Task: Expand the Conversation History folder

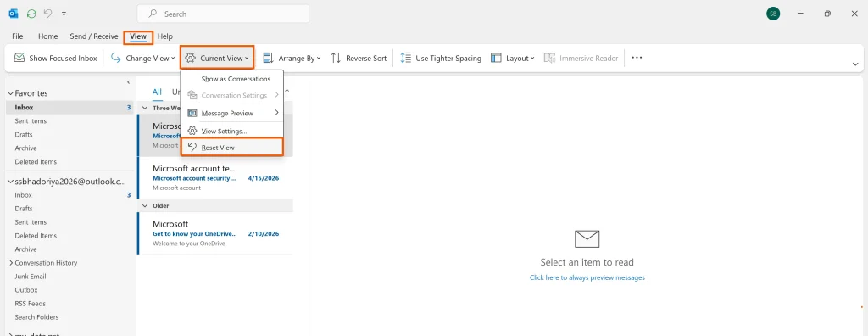Action: click(11, 263)
